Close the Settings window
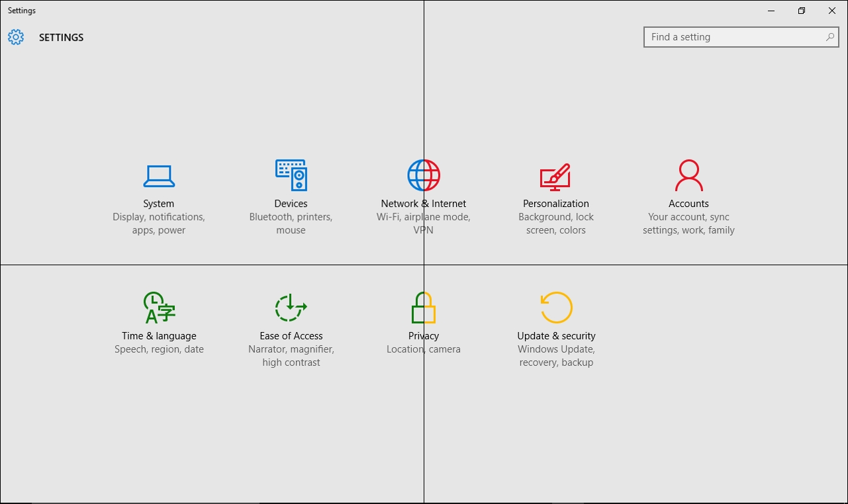 (x=832, y=11)
